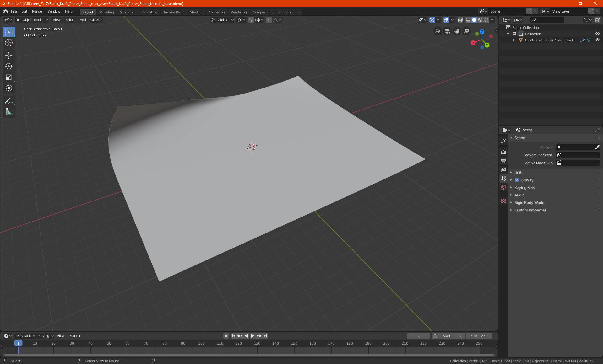Image resolution: width=603 pixels, height=364 pixels.
Task: Play the animation in reverse
Action: point(246,336)
